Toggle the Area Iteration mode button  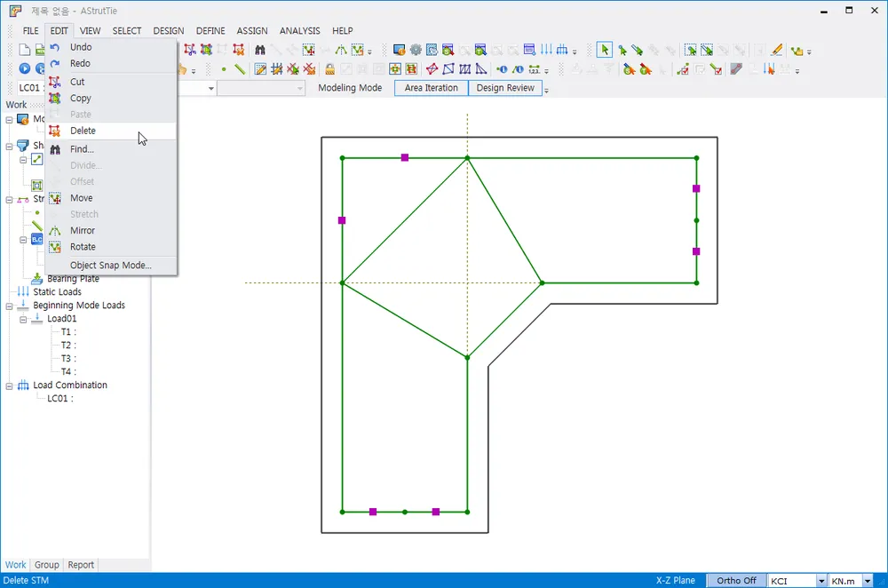click(431, 88)
